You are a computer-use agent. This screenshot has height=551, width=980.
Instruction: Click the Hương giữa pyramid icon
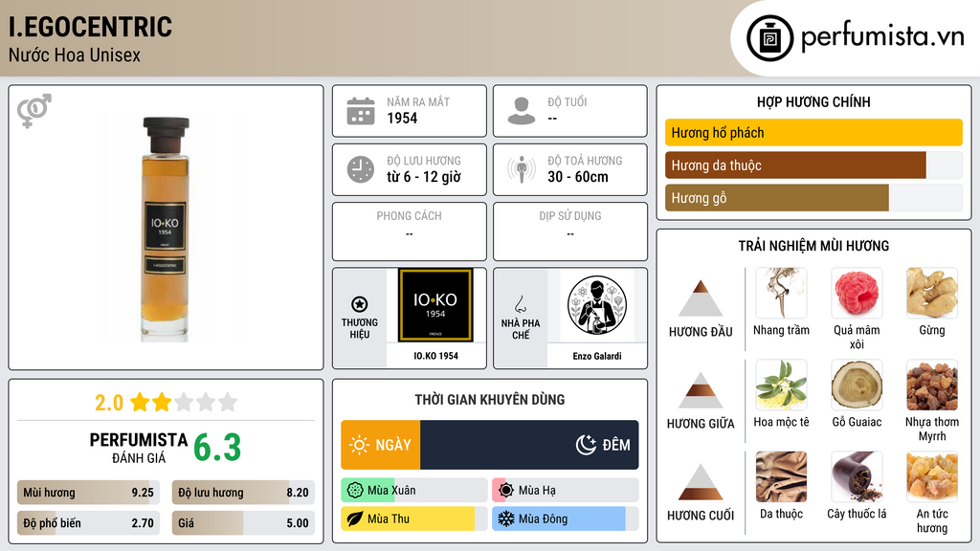[701, 390]
